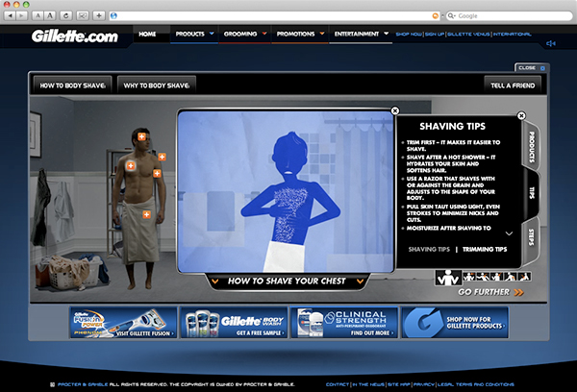Image resolution: width=577 pixels, height=392 pixels.
Task: Click the CONTACT footer link
Action: pos(338,384)
